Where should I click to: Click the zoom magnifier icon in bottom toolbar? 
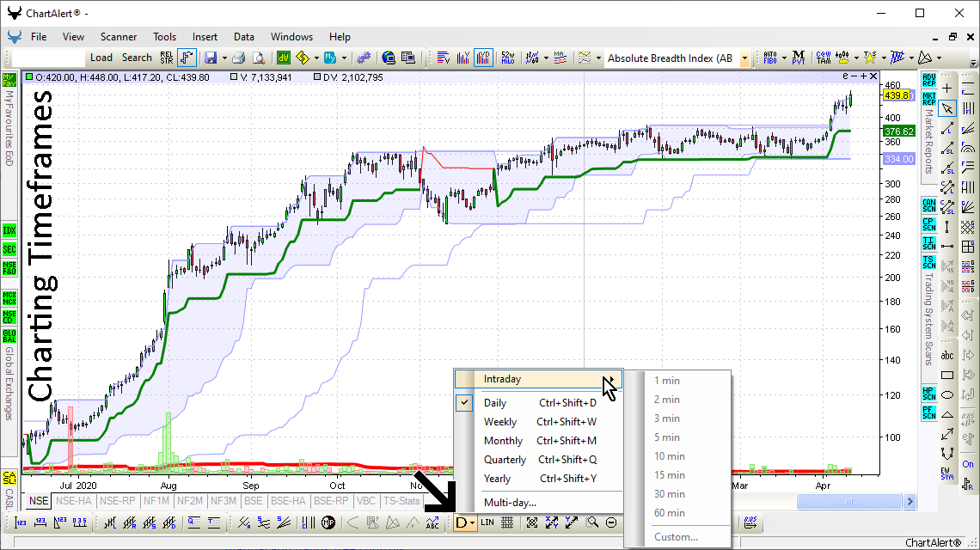(591, 522)
